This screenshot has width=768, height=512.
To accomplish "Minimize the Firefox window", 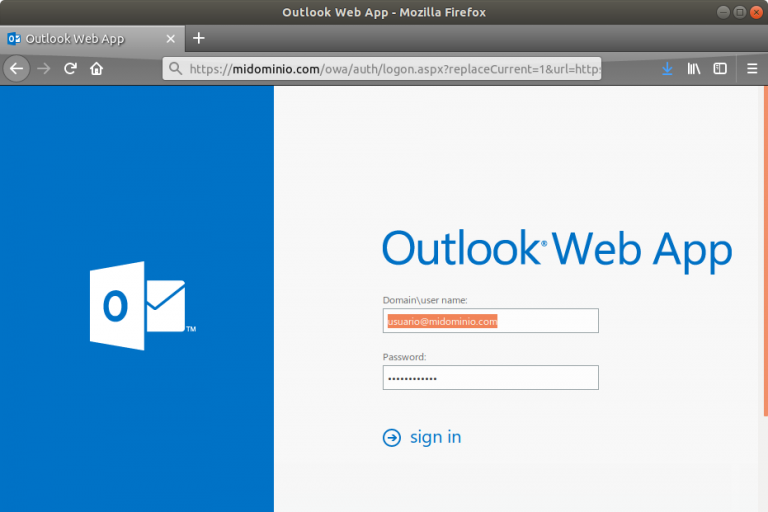I will click(723, 12).
